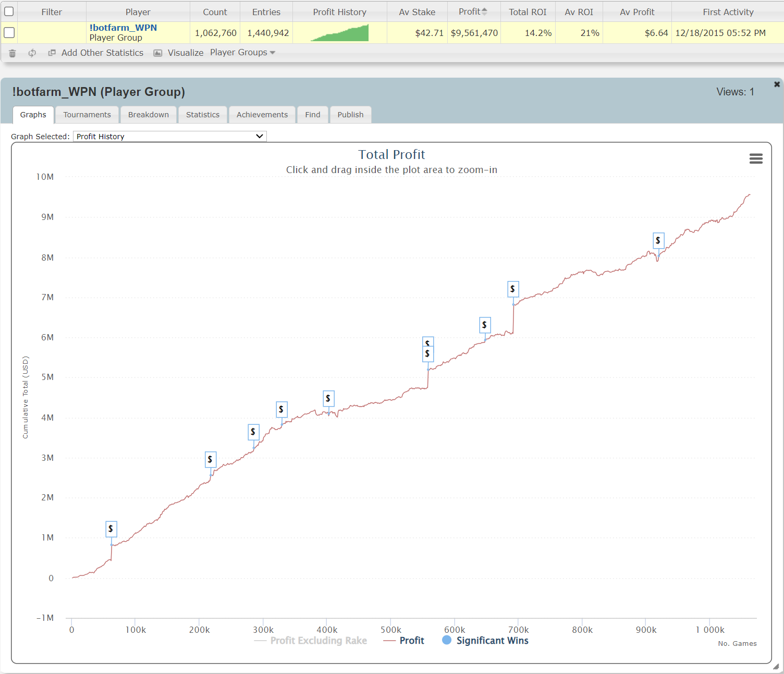This screenshot has width=784, height=674.
Task: Click lower dollar marker near 560k games
Action: coord(428,354)
